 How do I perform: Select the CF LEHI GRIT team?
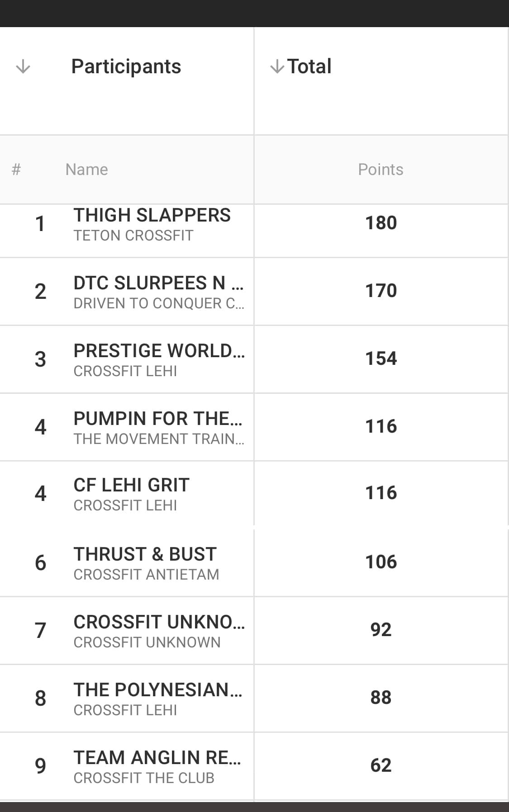131,485
